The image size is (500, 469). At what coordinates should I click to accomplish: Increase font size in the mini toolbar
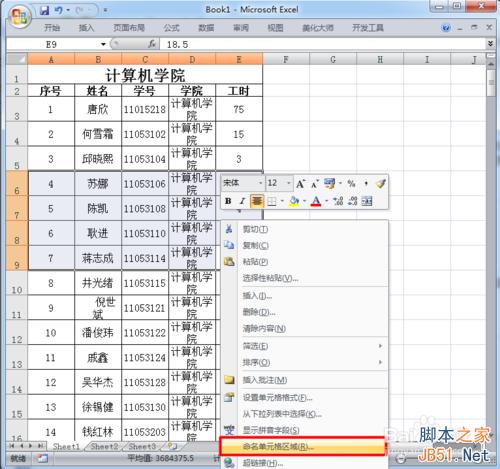click(300, 183)
